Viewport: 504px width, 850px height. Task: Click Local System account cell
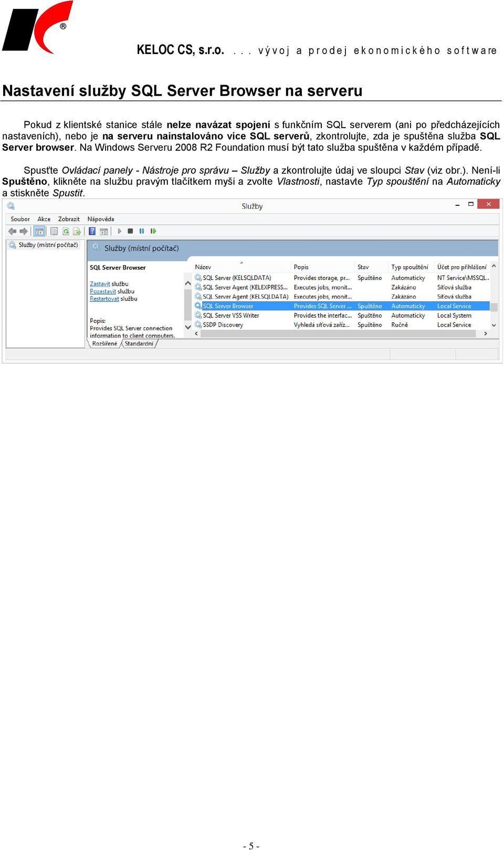pyautogui.click(x=454, y=316)
